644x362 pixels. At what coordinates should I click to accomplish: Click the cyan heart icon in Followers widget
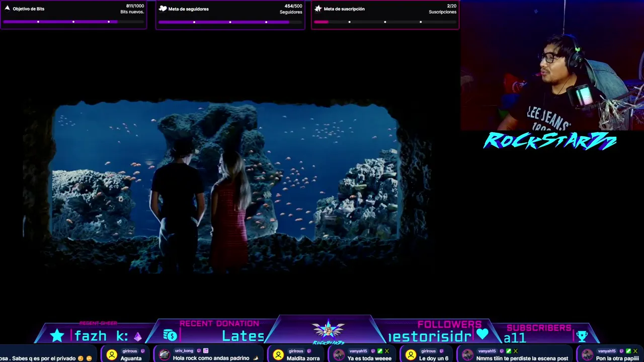click(x=482, y=334)
